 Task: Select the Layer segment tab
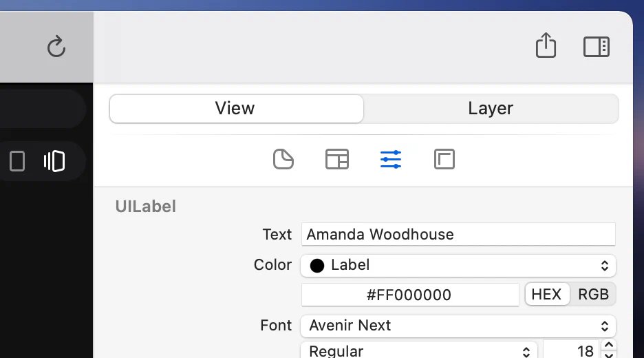point(491,109)
